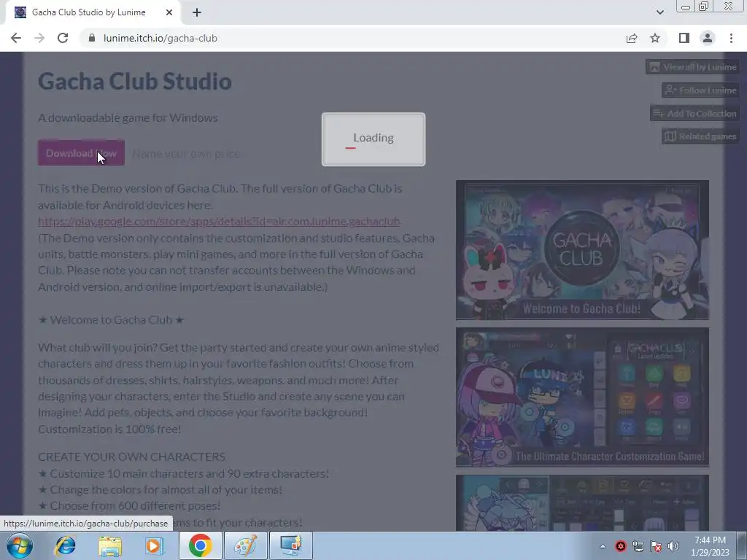
Task: Switch to Chrome in the taskbar
Action: [200, 545]
